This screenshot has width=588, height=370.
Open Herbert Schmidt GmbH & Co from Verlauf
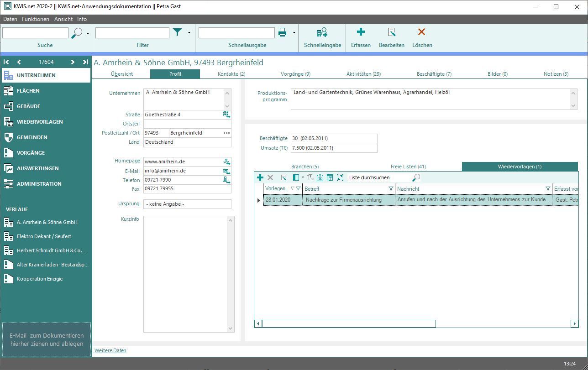pyautogui.click(x=46, y=250)
